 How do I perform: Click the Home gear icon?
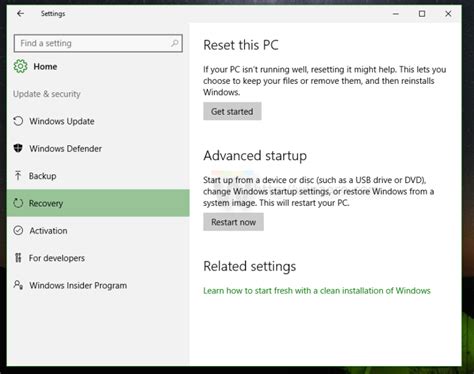coord(20,66)
